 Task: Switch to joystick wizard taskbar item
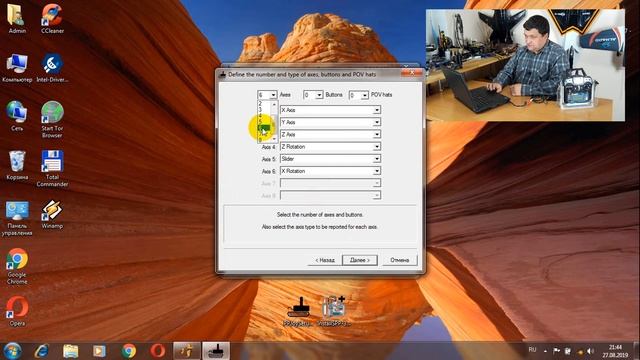coord(216,351)
